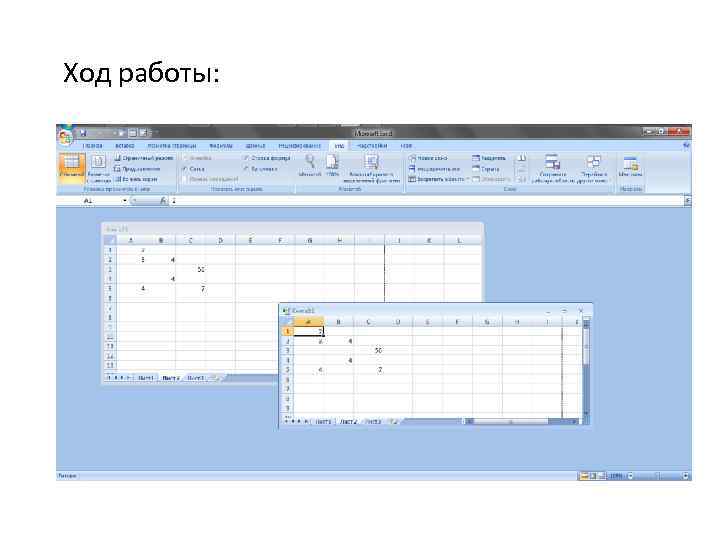Click the formula bar input field
Screen dimensions: 720x540
(x=427, y=201)
